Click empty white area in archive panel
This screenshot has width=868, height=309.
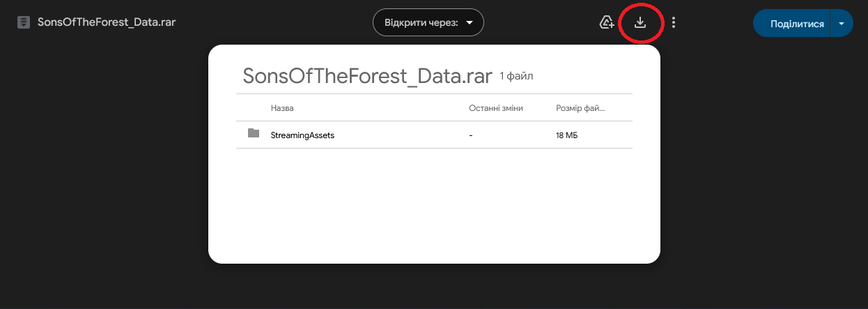(432, 209)
